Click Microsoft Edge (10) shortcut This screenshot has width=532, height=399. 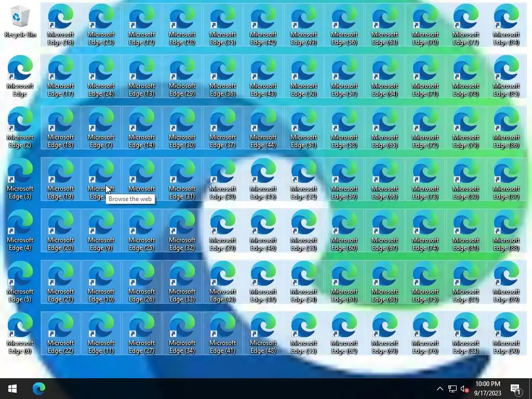point(101,282)
